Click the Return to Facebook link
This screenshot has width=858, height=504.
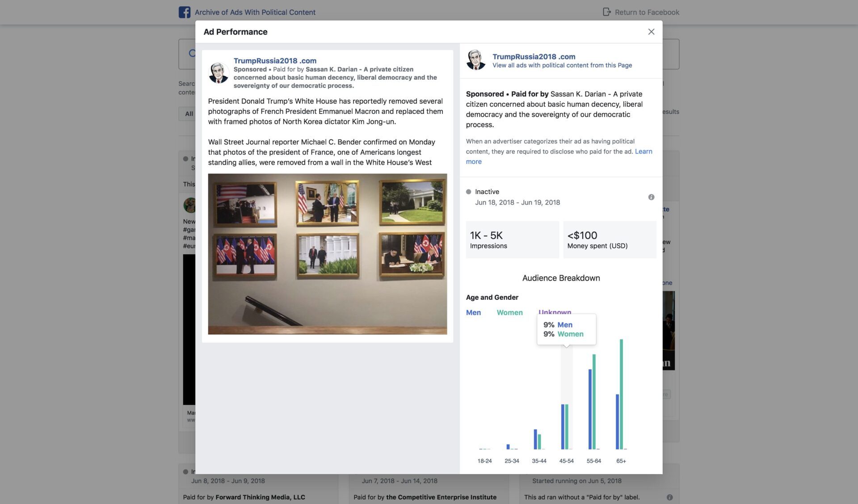(647, 12)
